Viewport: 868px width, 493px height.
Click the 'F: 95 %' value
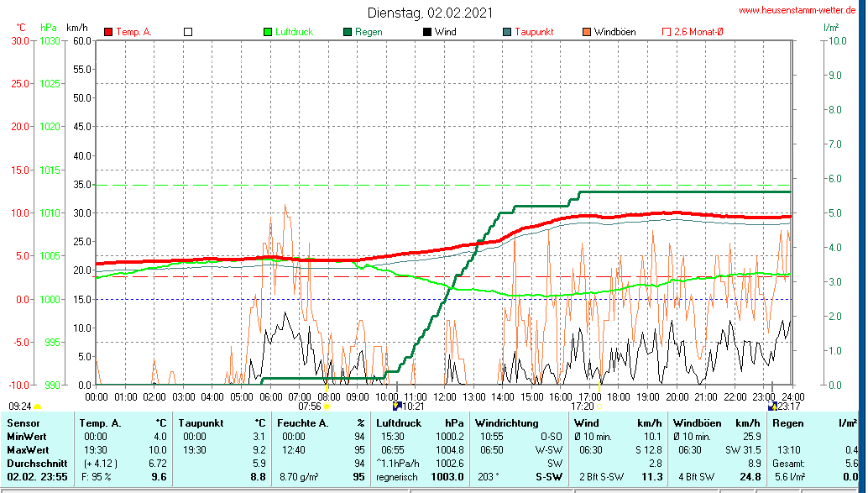coord(97,476)
